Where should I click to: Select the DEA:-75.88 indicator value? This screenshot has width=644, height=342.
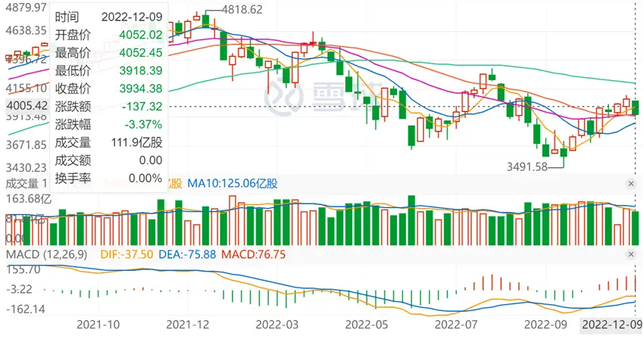(x=187, y=254)
